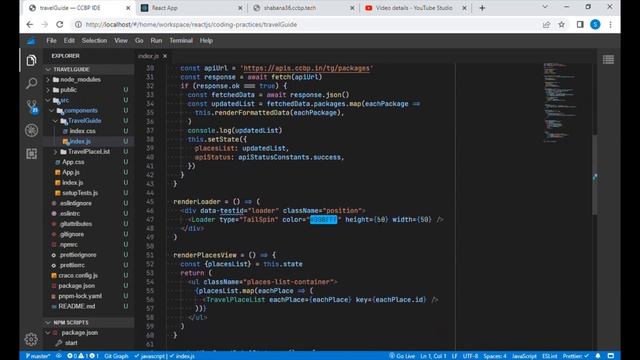Change language mode via JavaScript status item
Screen dimensions: 640x360
coord(524,356)
